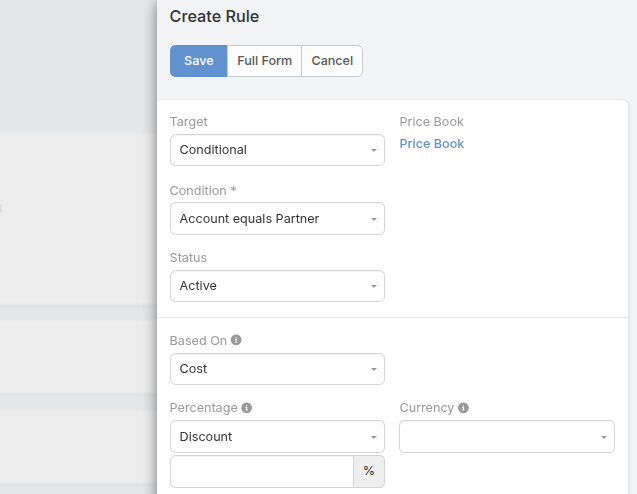Switch to the Full Form view
This screenshot has height=494, width=637.
(x=264, y=61)
